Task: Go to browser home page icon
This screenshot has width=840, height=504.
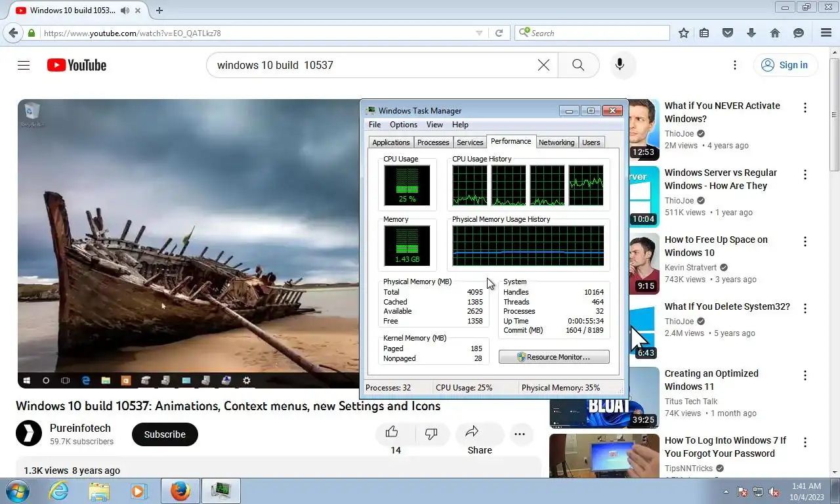Action: pos(775,33)
